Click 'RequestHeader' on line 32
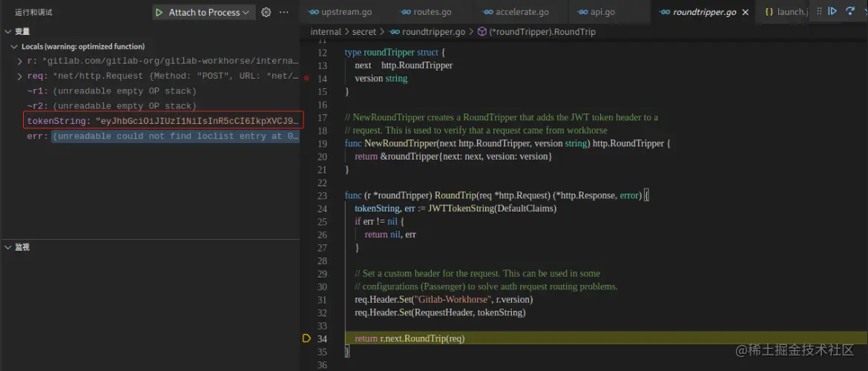 click(444, 313)
